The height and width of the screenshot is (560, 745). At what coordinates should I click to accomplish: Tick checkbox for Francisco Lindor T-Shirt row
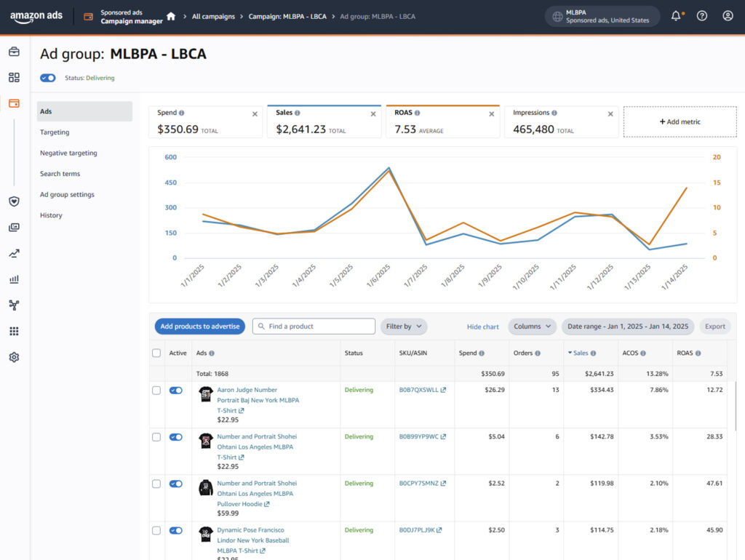click(x=156, y=531)
